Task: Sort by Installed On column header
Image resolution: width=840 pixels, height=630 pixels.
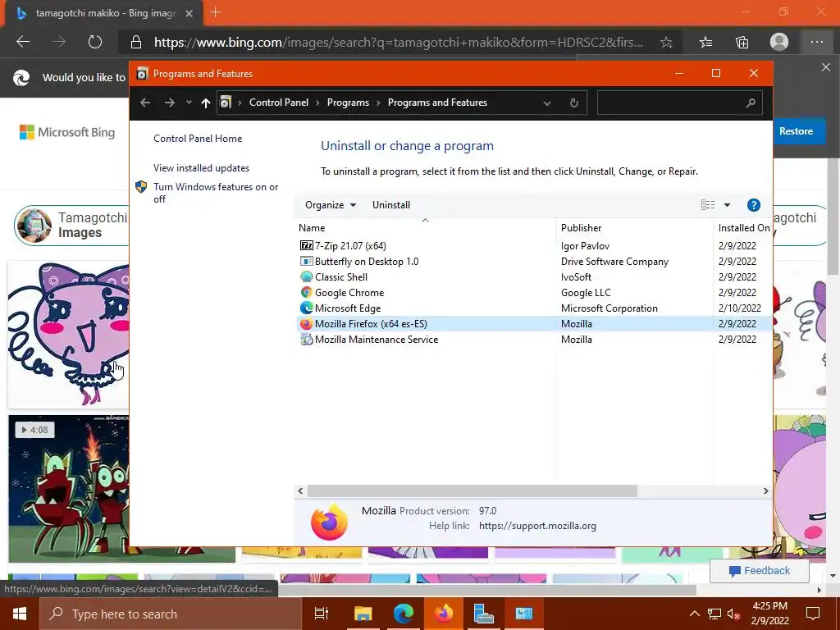Action: (743, 228)
